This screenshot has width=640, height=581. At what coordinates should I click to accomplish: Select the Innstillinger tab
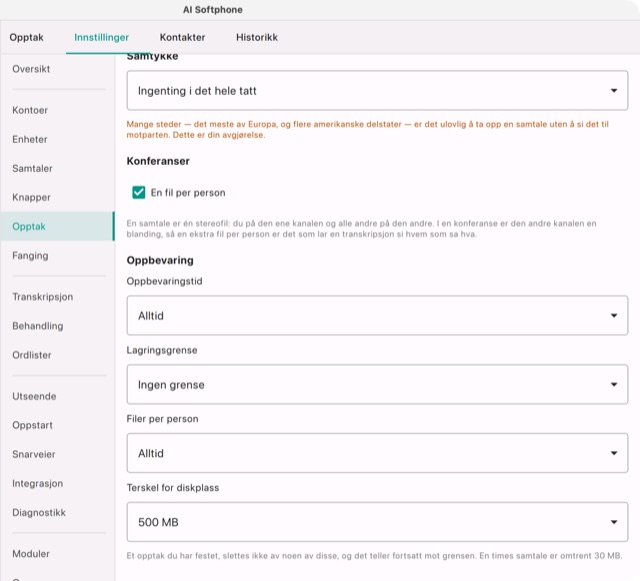[101, 37]
